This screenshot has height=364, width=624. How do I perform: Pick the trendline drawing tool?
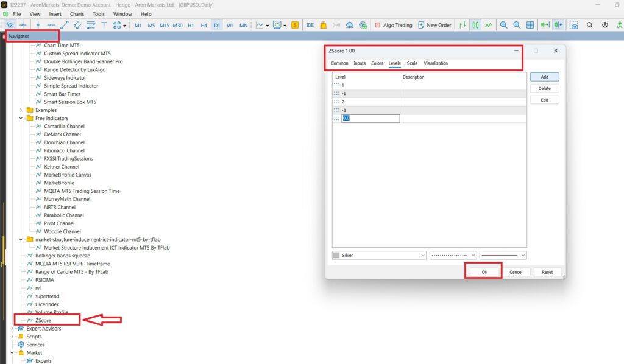click(x=64, y=25)
